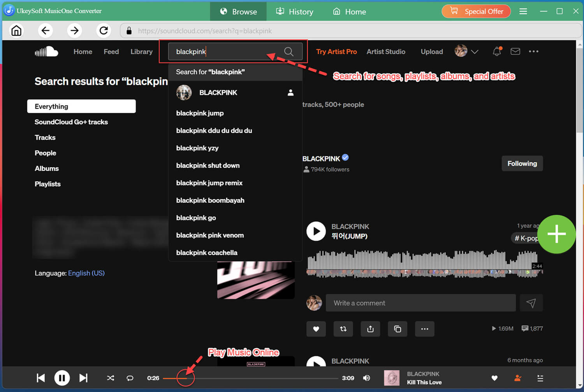Image resolution: width=584 pixels, height=392 pixels.
Task: Toggle shuffle in the player bar
Action: [111, 378]
